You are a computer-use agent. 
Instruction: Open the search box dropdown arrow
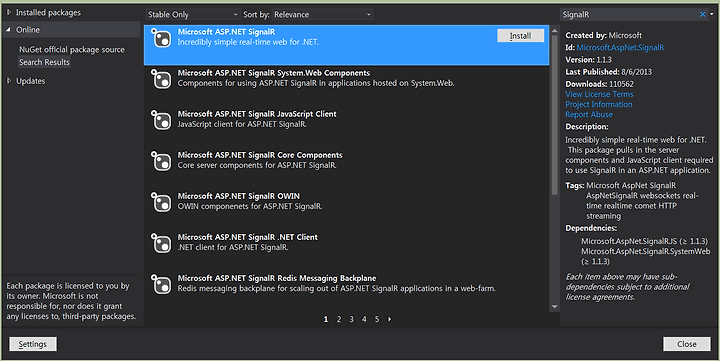tap(712, 15)
